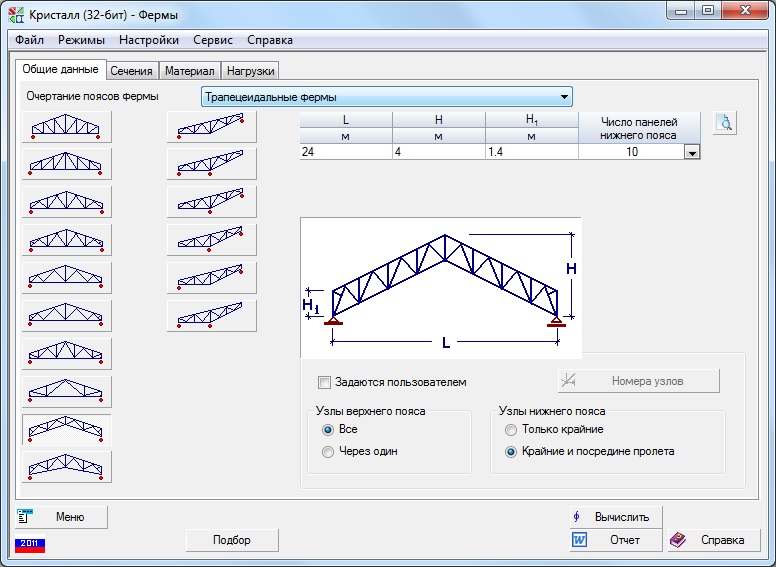Expand the lower chord panel count dropdown
Viewport: 776px width, 567px height.
click(692, 152)
